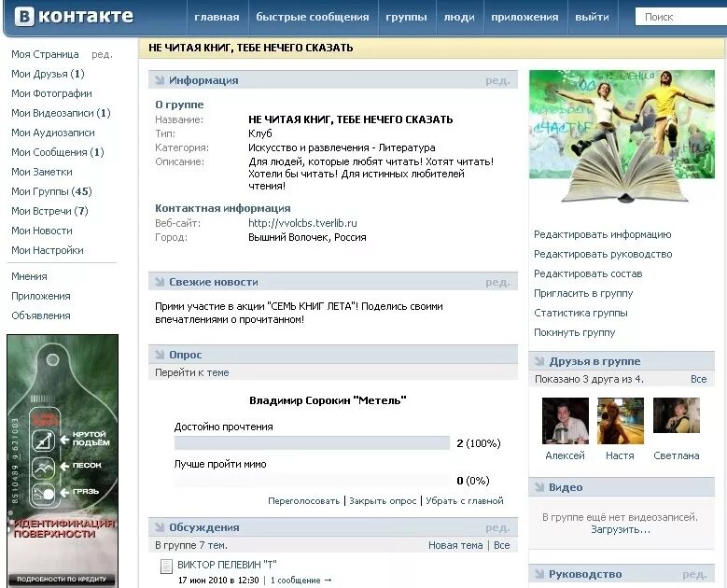Open Мои Сообщения (1)

58,152
